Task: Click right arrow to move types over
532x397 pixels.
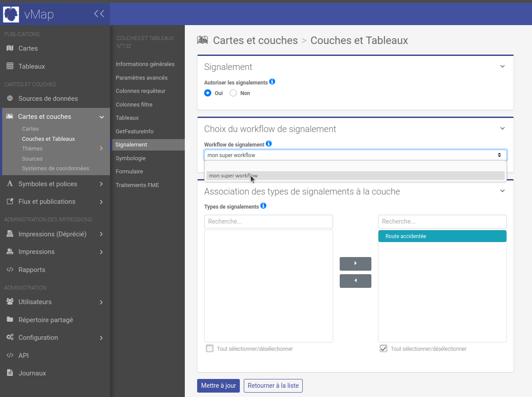Action: coord(355,264)
